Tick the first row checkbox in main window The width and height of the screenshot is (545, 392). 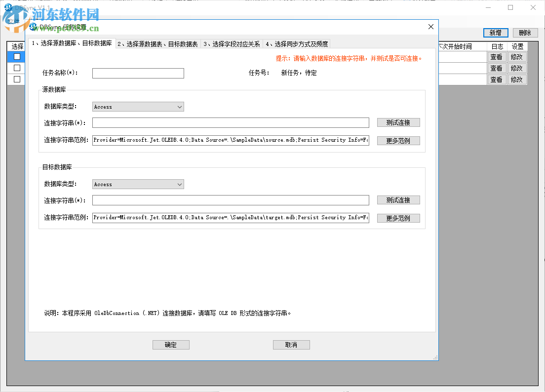click(17, 57)
